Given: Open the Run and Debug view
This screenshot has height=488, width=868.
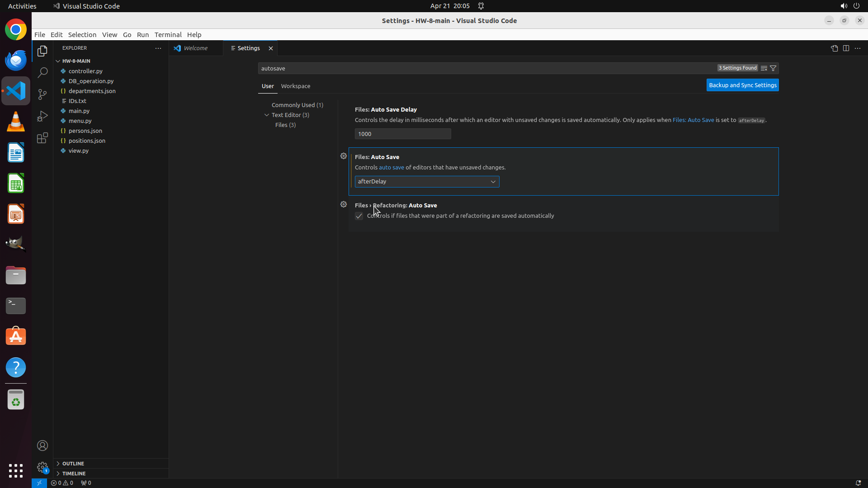Looking at the screenshot, I should coord(42,116).
